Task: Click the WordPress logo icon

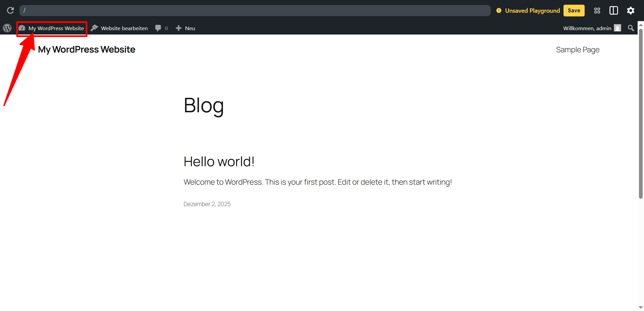Action: pyautogui.click(x=7, y=28)
